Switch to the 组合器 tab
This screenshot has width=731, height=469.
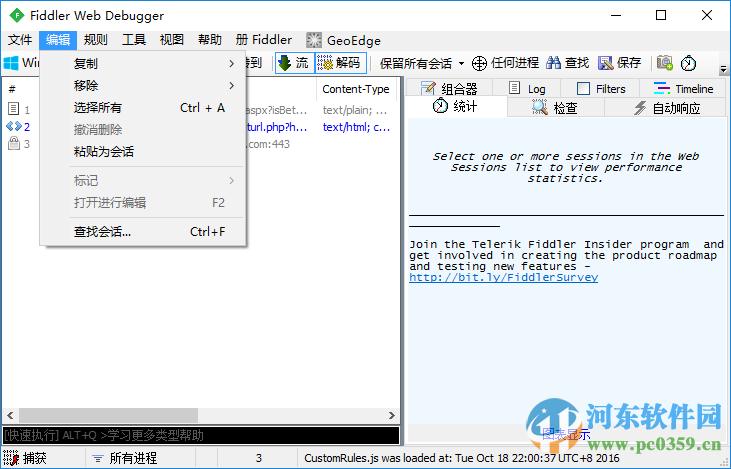point(449,89)
